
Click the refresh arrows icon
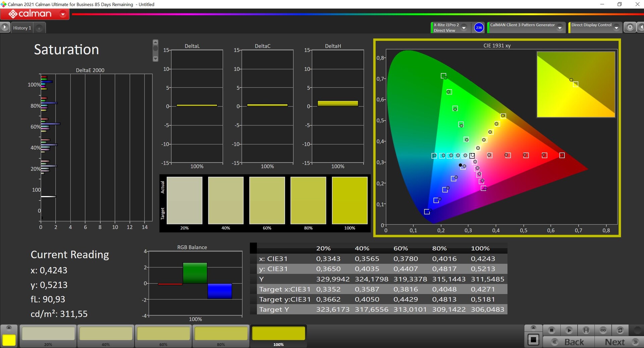point(620,330)
